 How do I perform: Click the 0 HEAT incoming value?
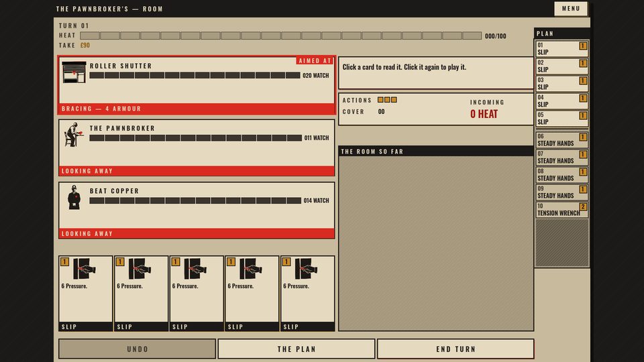point(484,114)
